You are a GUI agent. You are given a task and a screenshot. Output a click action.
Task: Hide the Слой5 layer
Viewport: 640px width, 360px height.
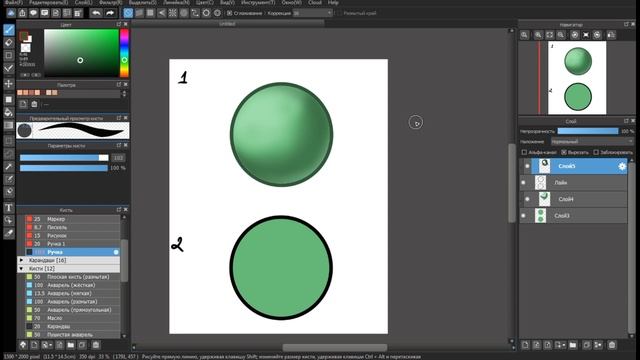point(527,166)
